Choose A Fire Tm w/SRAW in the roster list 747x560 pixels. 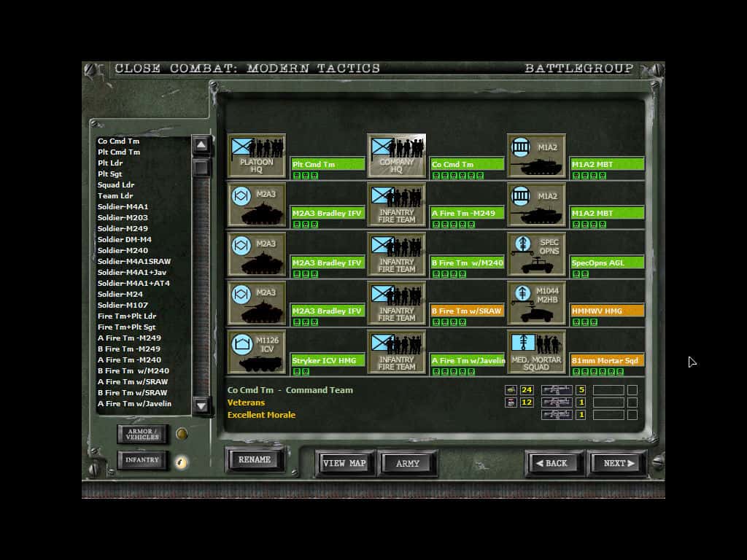133,382
